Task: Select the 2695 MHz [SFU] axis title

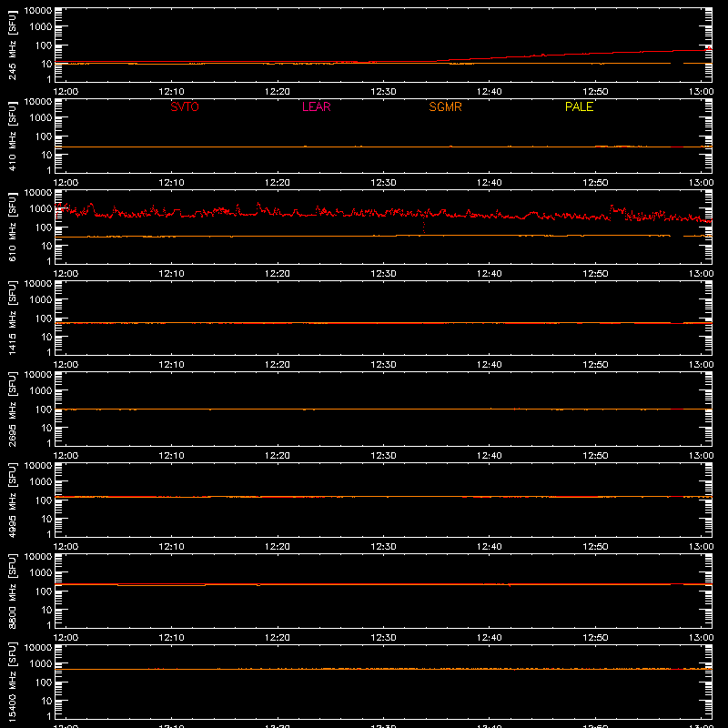Action: [x=13, y=409]
